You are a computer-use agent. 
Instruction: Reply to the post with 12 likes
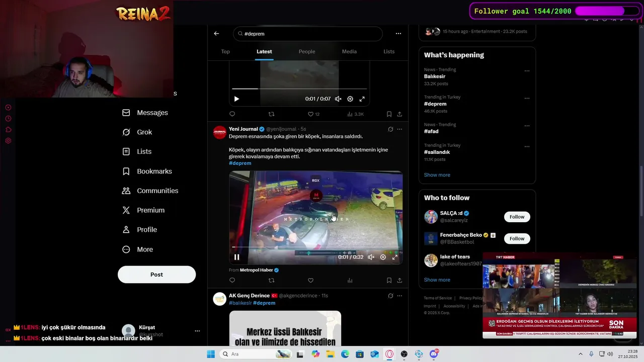pos(232,114)
